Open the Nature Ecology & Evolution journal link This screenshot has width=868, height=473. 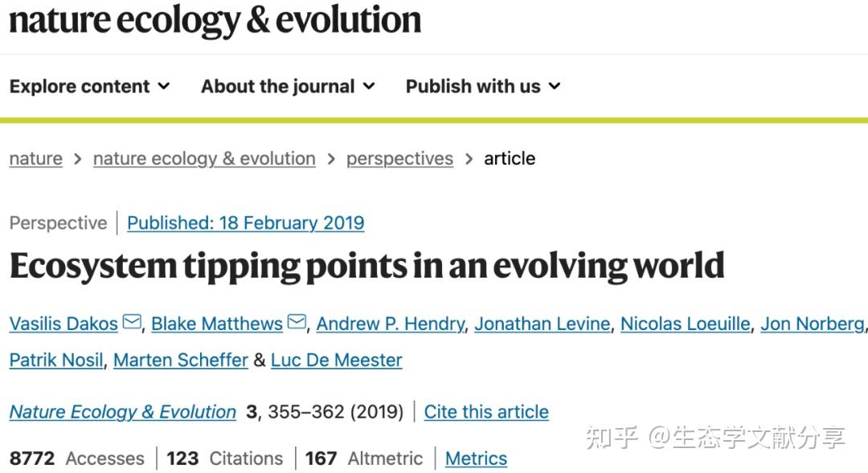(x=123, y=412)
